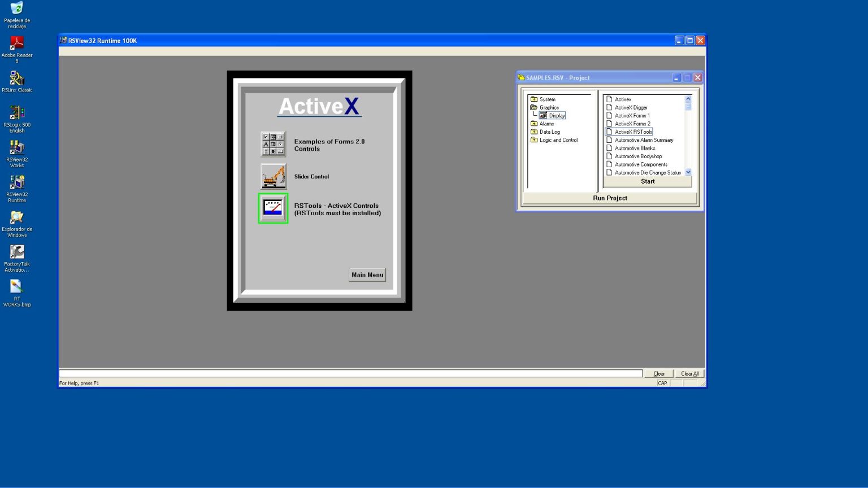Expand the Alarms folder
Image resolution: width=868 pixels, height=488 pixels.
click(535, 124)
